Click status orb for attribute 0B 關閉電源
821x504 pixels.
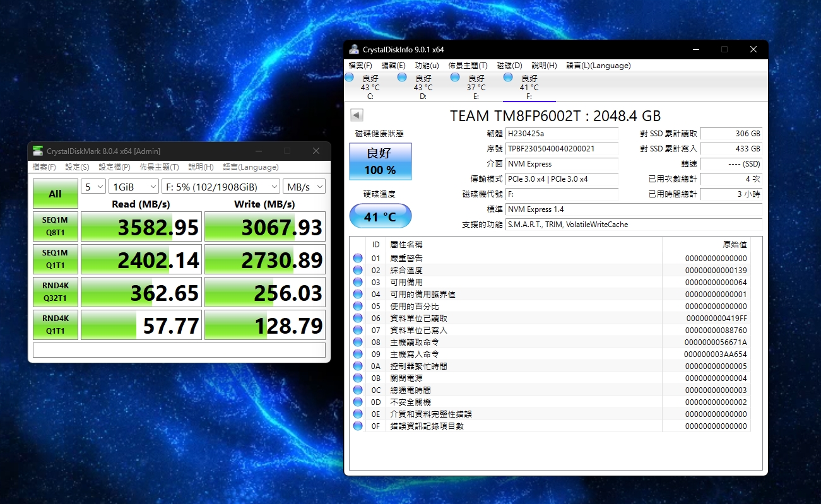[x=358, y=378]
